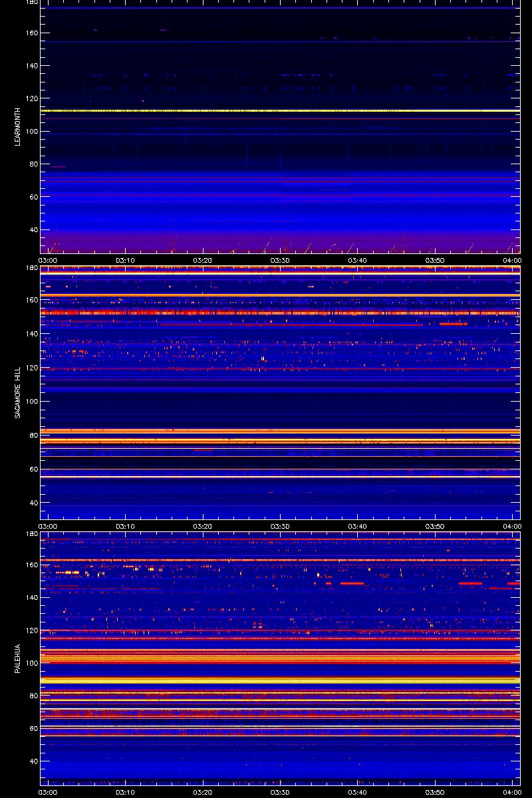Viewport: 532px width, 798px height.
Task: Choose the 180 label on Palehua frequency axis
Action: pyautogui.click(x=31, y=534)
